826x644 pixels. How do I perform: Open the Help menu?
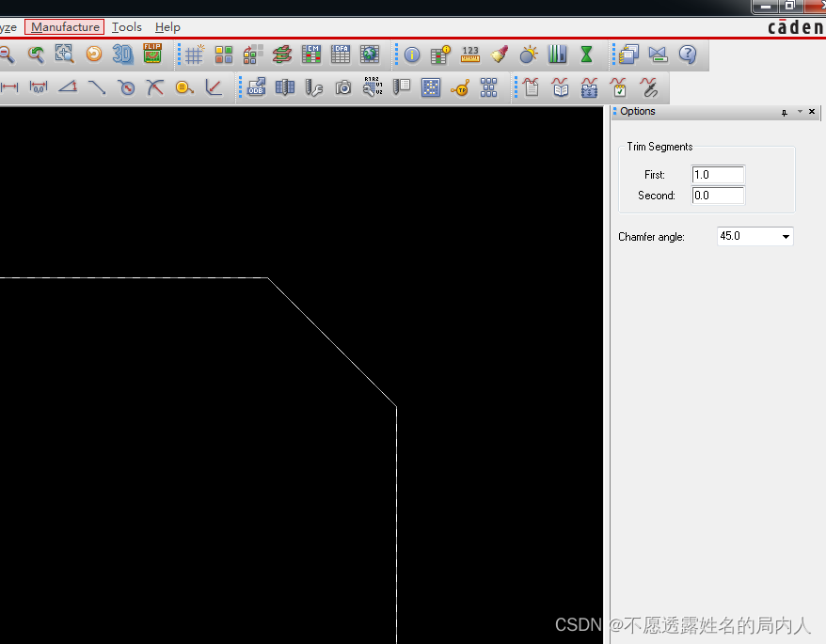167,27
